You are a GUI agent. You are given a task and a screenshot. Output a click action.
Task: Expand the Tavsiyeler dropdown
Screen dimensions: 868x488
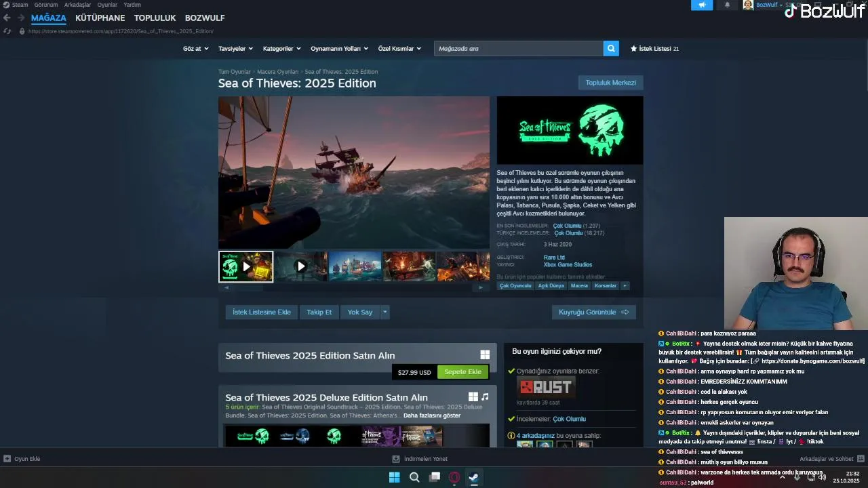coord(235,49)
